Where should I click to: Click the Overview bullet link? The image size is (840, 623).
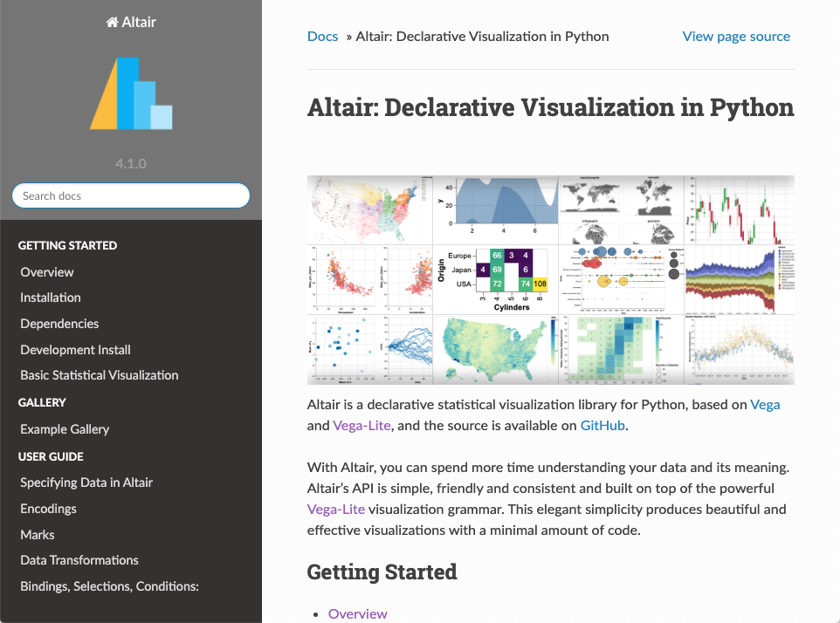357,614
